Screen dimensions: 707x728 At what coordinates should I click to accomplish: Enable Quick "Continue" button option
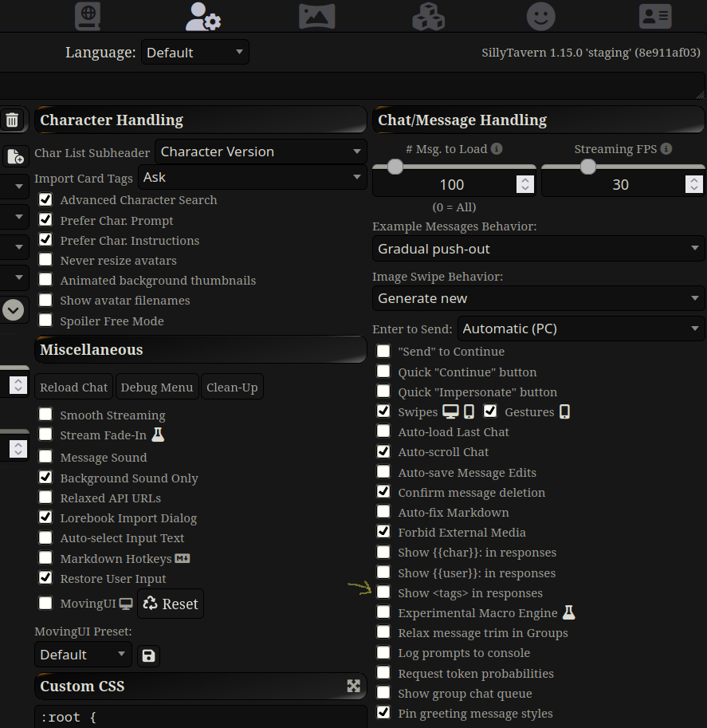pyautogui.click(x=383, y=371)
